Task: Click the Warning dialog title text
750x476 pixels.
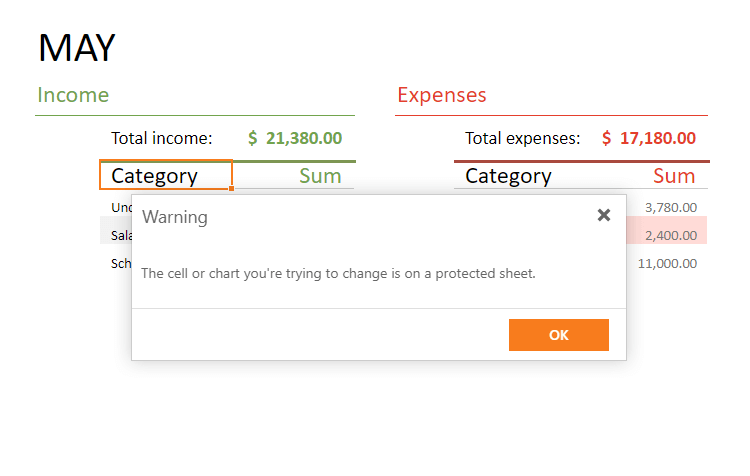Action: tap(175, 217)
